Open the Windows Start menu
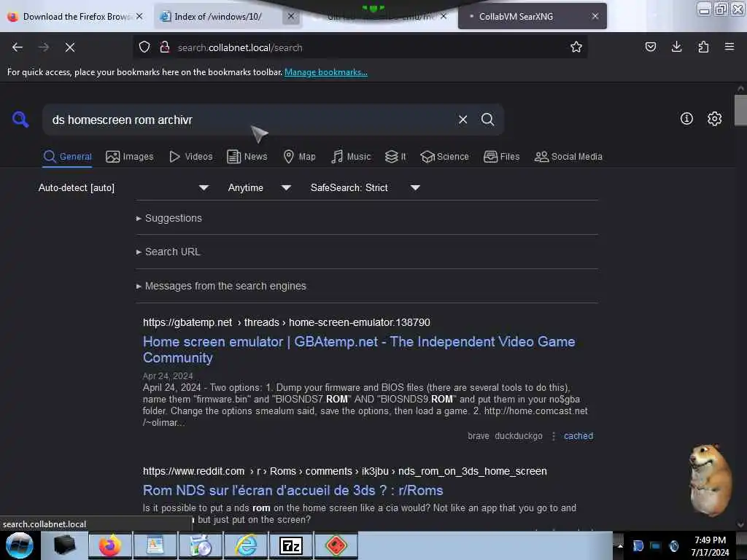Image resolution: width=747 pixels, height=560 pixels. coord(20,545)
